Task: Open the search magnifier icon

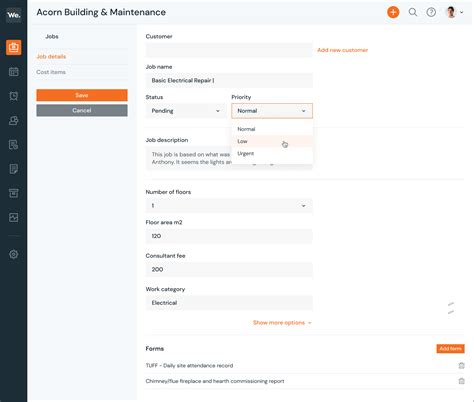Action: click(413, 12)
